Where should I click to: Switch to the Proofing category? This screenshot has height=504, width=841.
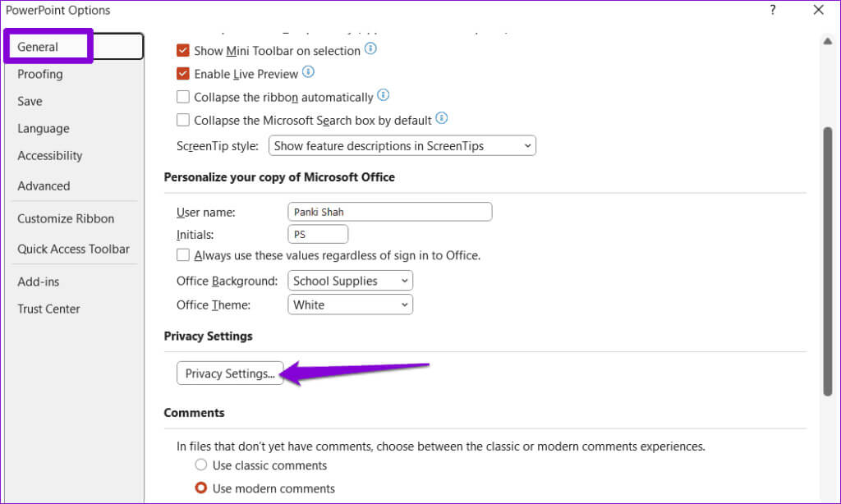[x=40, y=74]
